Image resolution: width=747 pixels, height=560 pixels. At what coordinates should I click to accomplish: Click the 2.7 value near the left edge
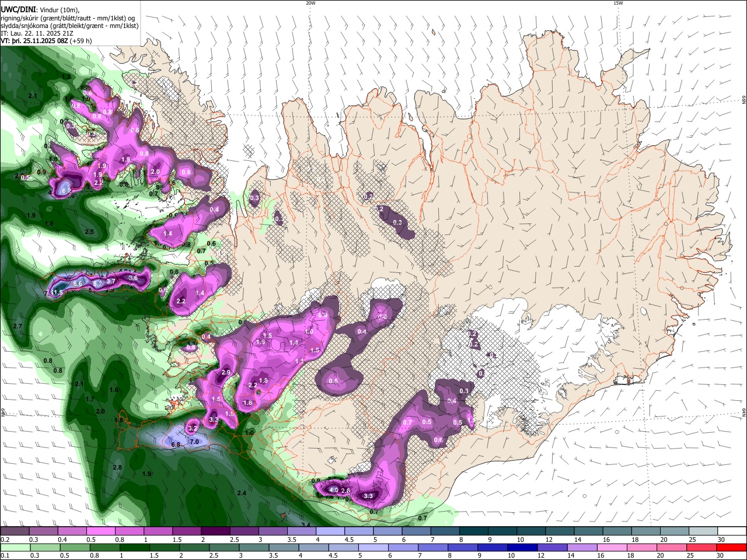[x=17, y=326]
